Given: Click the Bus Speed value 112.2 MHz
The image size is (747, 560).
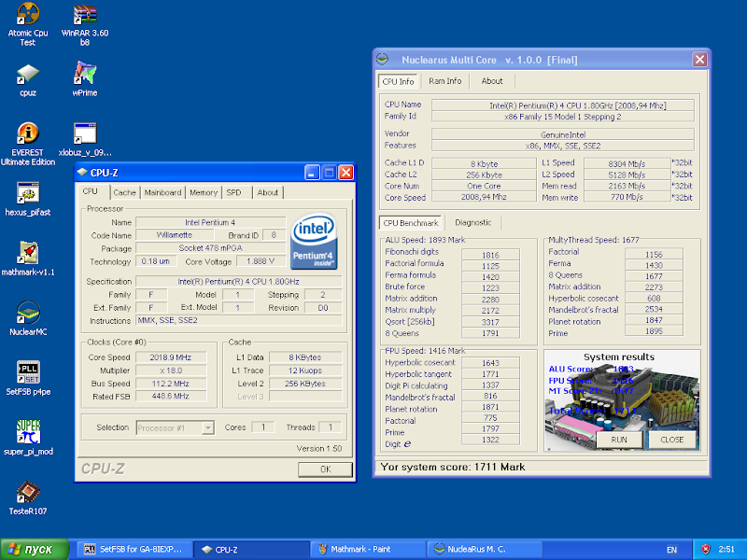Looking at the screenshot, I should point(171,384).
